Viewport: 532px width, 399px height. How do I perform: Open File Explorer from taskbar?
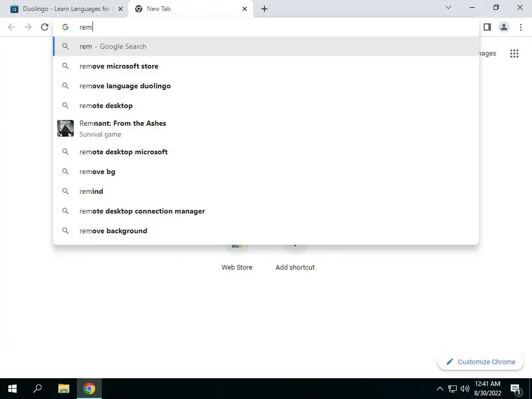click(x=63, y=389)
